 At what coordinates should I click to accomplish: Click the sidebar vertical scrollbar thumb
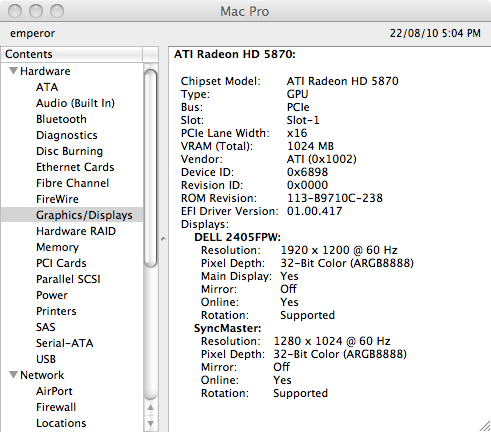151,168
